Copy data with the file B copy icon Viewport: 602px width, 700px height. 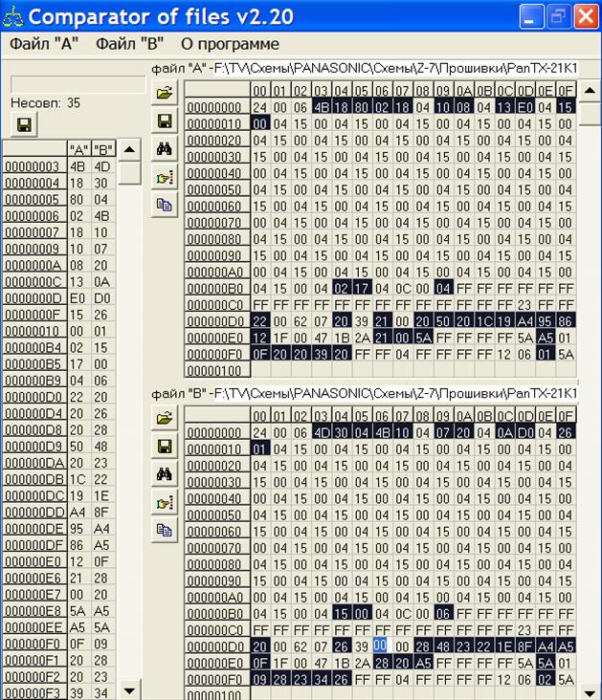pyautogui.click(x=165, y=531)
